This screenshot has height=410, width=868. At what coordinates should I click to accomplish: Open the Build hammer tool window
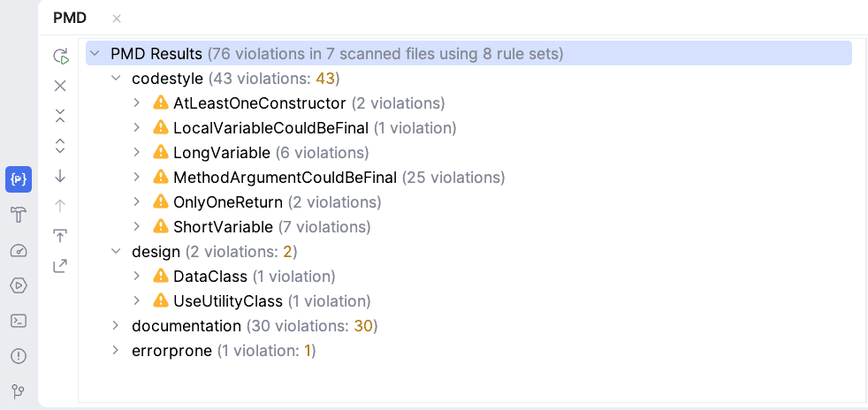pyautogui.click(x=19, y=215)
